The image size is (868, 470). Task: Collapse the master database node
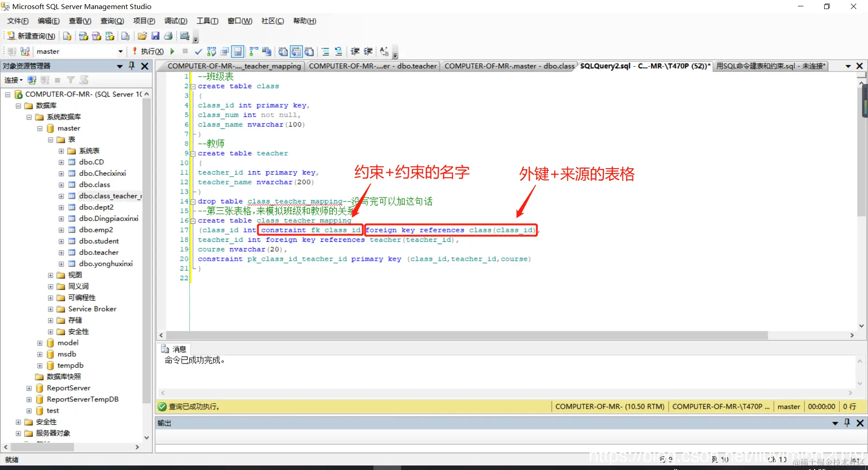click(x=40, y=128)
